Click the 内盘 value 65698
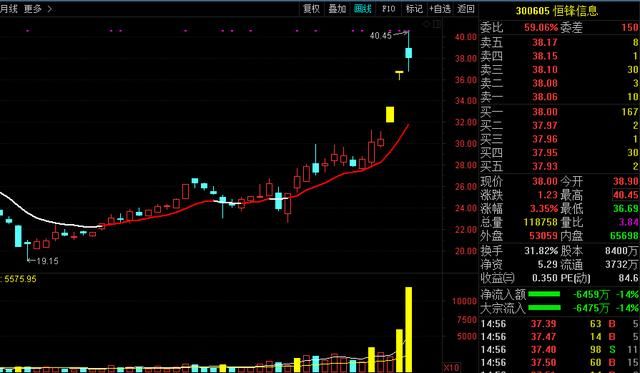640x373 pixels. (624, 236)
